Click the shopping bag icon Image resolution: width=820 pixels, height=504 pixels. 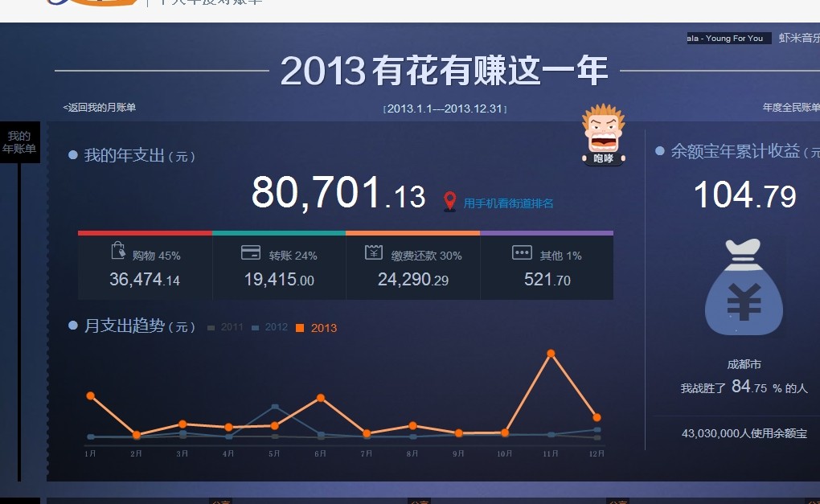(x=118, y=251)
